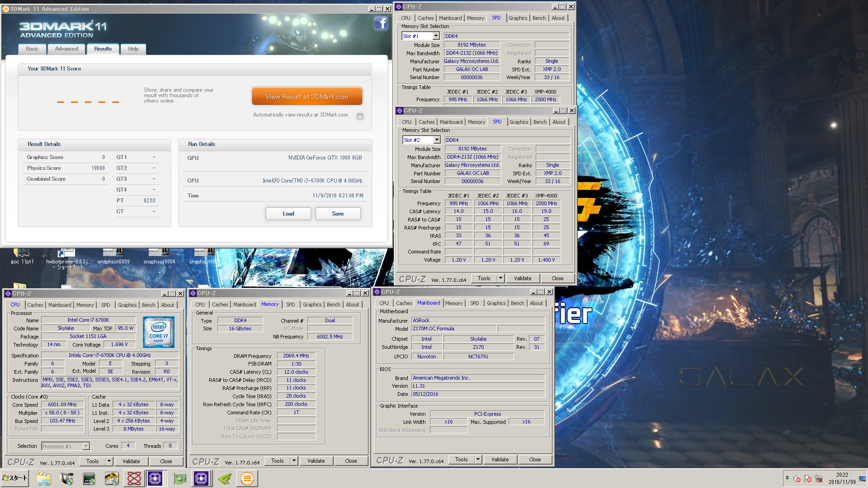Image resolution: width=868 pixels, height=488 pixels.
Task: Click NB Frequency 6002.5 MHz value
Action: (330, 337)
